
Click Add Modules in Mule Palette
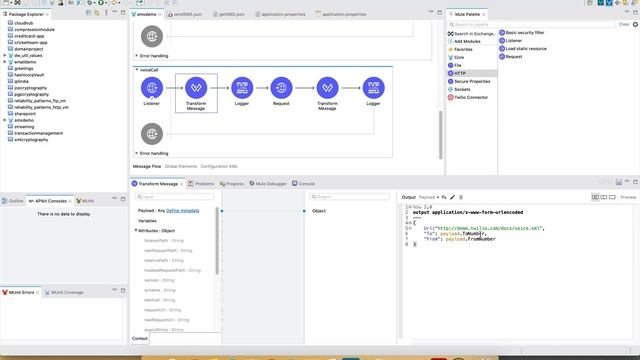[464, 41]
